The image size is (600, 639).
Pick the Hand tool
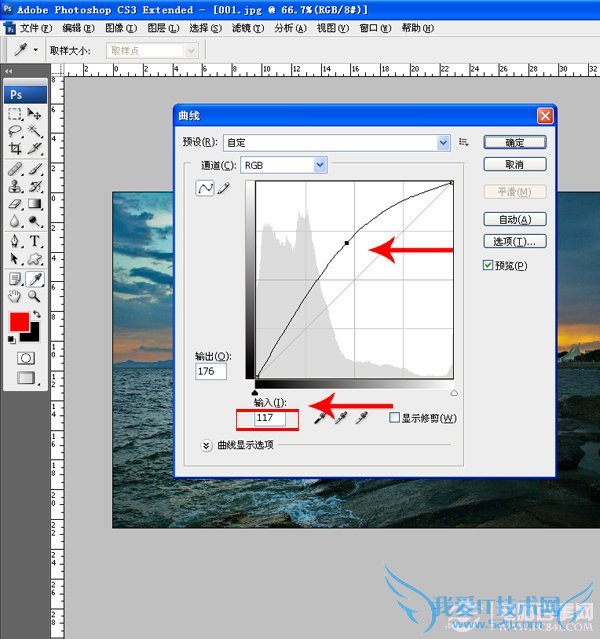tap(15, 297)
